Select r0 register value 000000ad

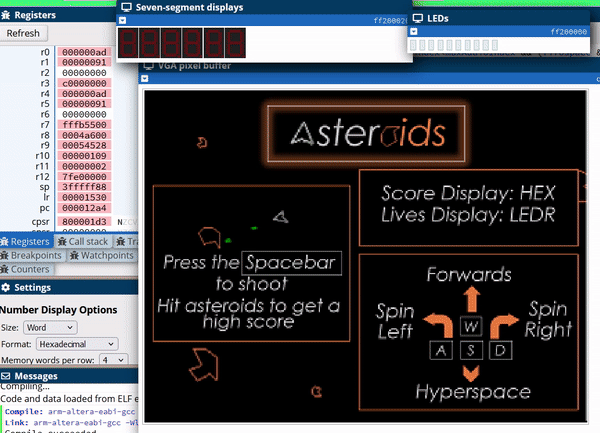84,52
